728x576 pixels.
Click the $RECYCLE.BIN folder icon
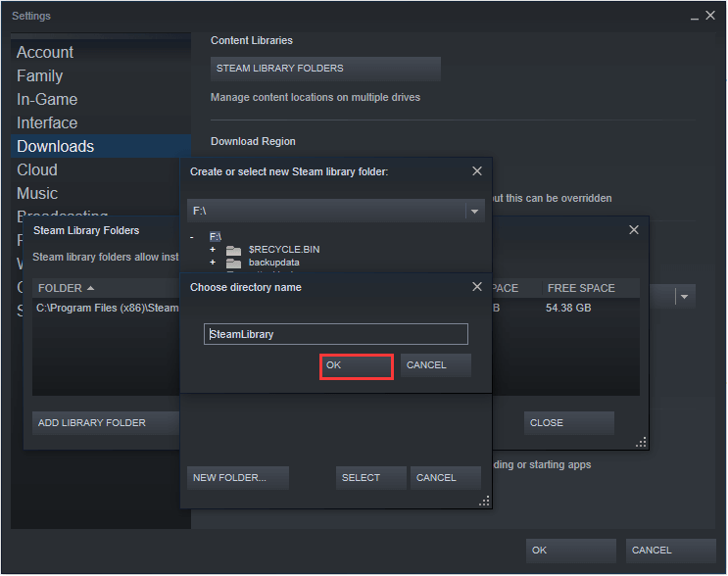point(233,250)
